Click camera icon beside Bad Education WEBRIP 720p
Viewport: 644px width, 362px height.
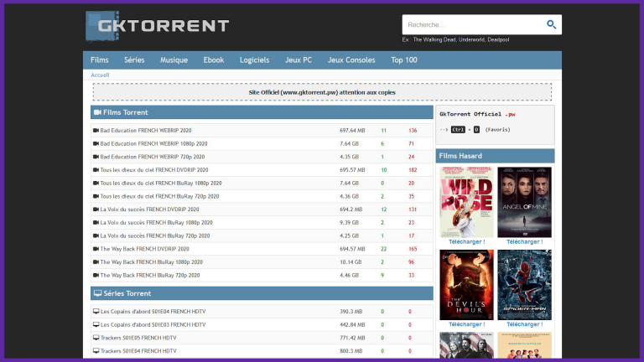[96, 157]
